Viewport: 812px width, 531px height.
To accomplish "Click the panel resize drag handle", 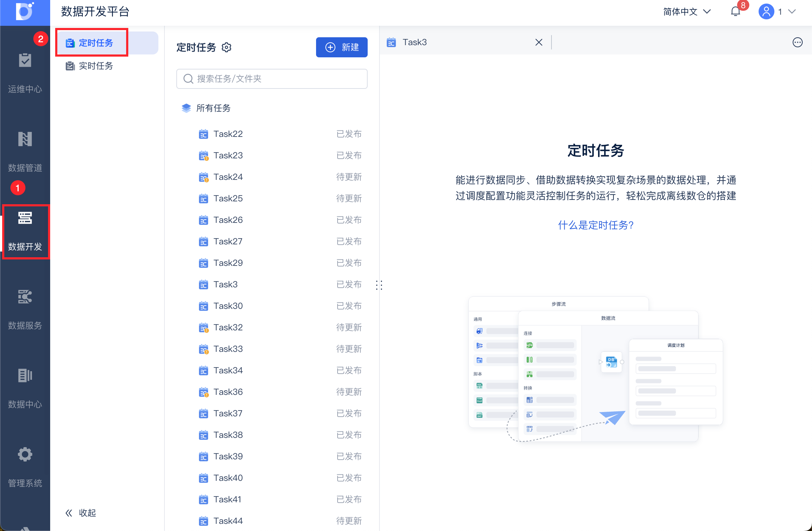I will [379, 285].
